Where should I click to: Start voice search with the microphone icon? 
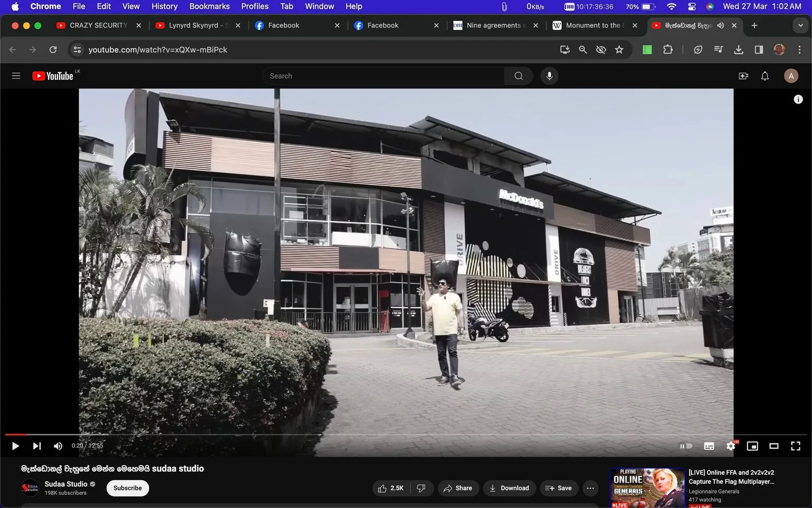click(x=549, y=76)
